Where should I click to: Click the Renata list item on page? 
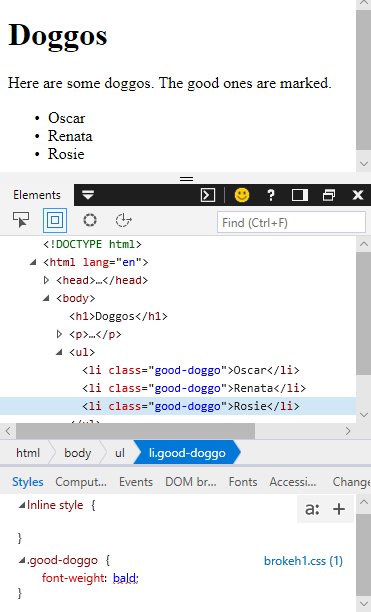click(x=70, y=136)
